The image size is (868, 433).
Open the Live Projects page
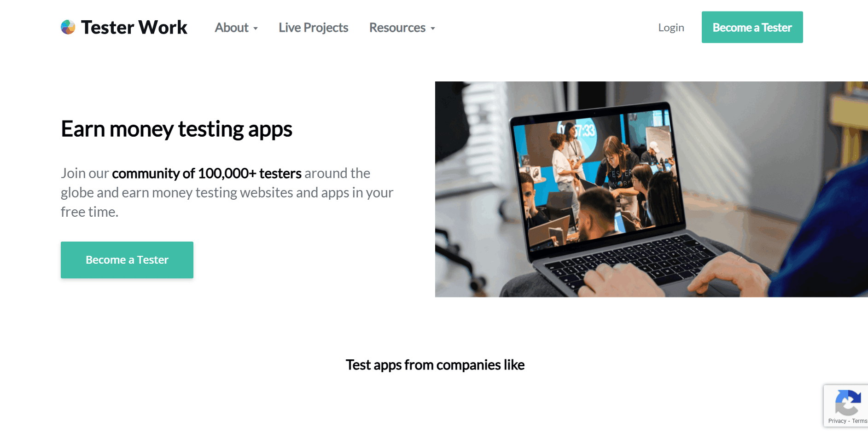coord(313,28)
